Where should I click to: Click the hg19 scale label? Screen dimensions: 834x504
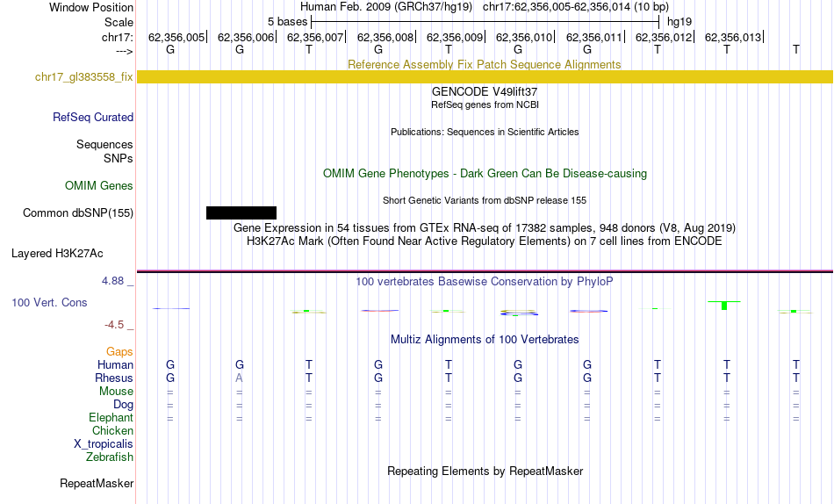[679, 22]
